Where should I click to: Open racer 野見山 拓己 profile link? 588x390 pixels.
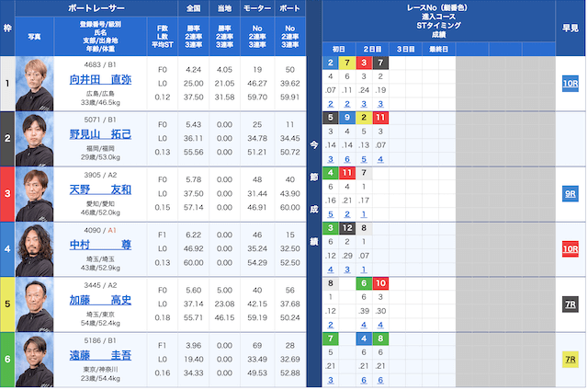tap(100, 134)
